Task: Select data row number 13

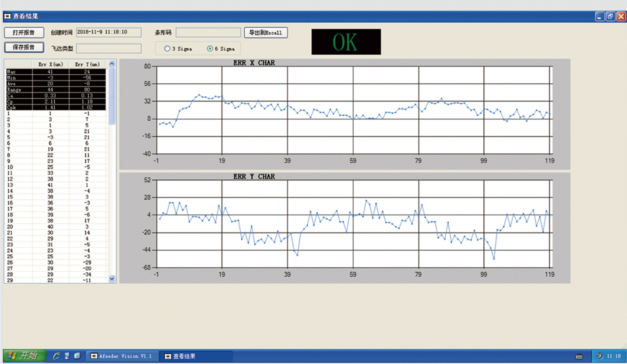Action: point(56,185)
